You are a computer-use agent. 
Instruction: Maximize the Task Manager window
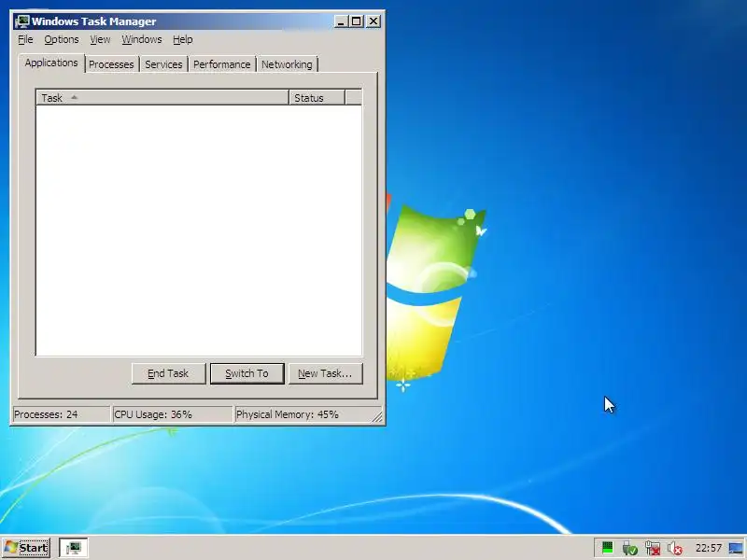point(356,21)
